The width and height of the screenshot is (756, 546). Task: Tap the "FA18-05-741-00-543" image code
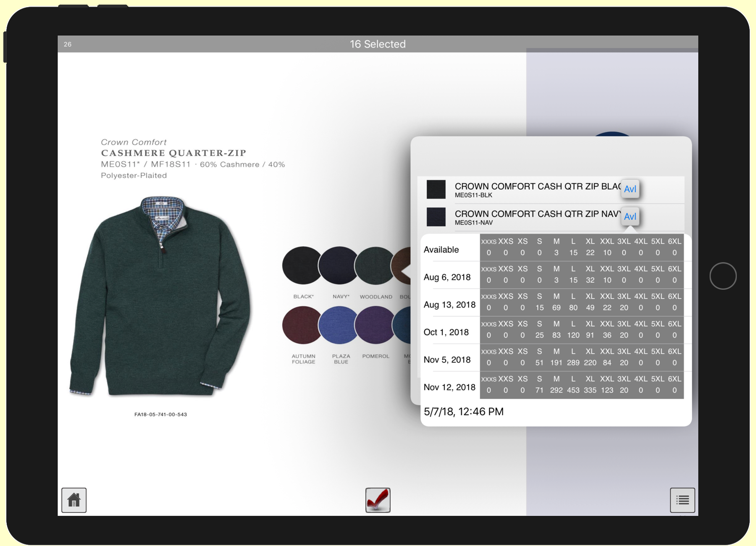pos(160,414)
